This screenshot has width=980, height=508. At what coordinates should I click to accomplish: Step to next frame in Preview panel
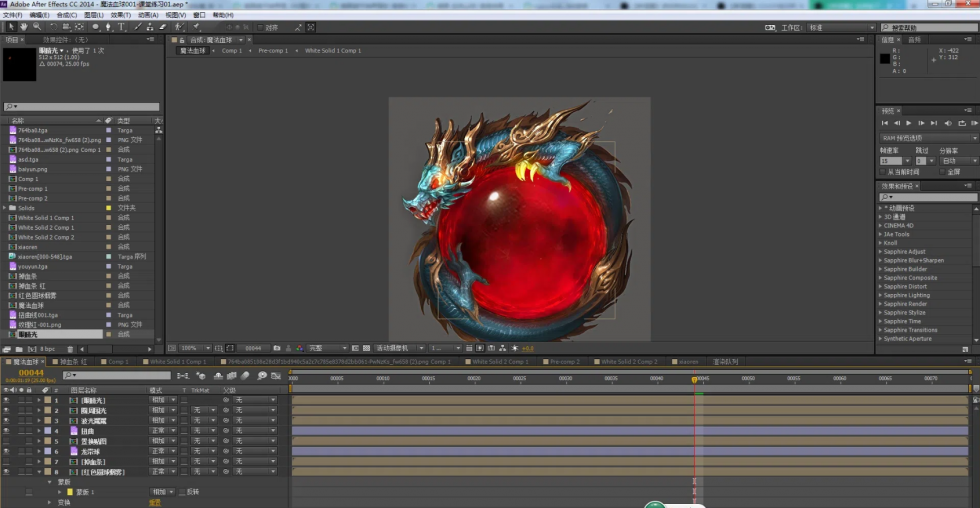(x=921, y=123)
